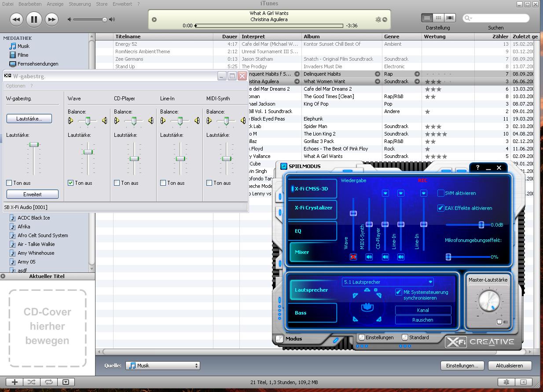Click Einstellungen... button in iTunes
543x392 pixels.
[x=462, y=366]
